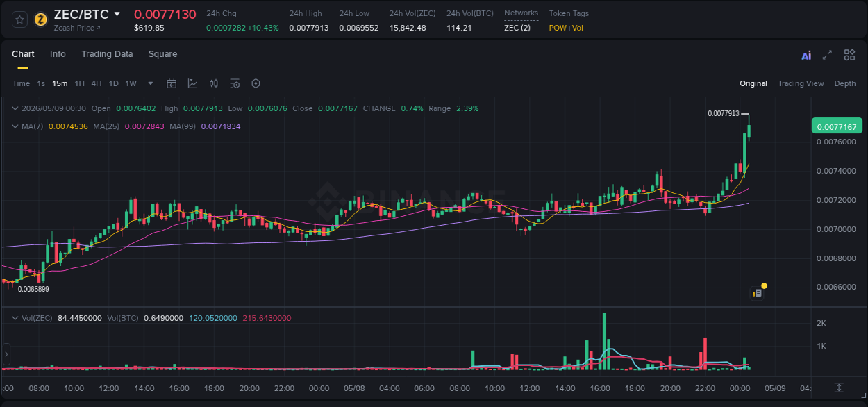Click the chart low marker 0.0065899
This screenshot has height=407, width=868.
33,289
